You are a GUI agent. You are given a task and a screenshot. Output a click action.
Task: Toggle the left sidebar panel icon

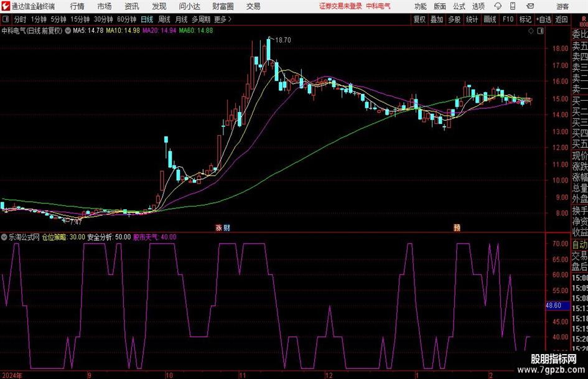[5, 19]
